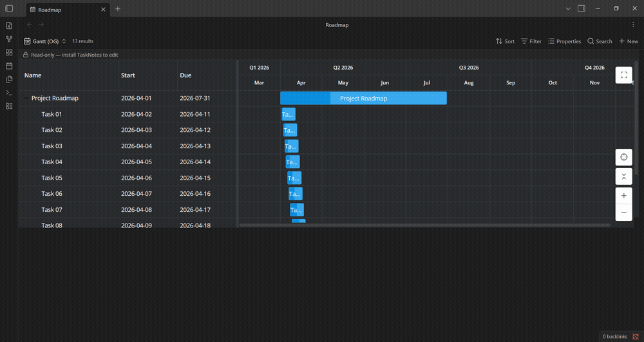Add a new tab with plus
The height and width of the screenshot is (342, 644).
[118, 8]
